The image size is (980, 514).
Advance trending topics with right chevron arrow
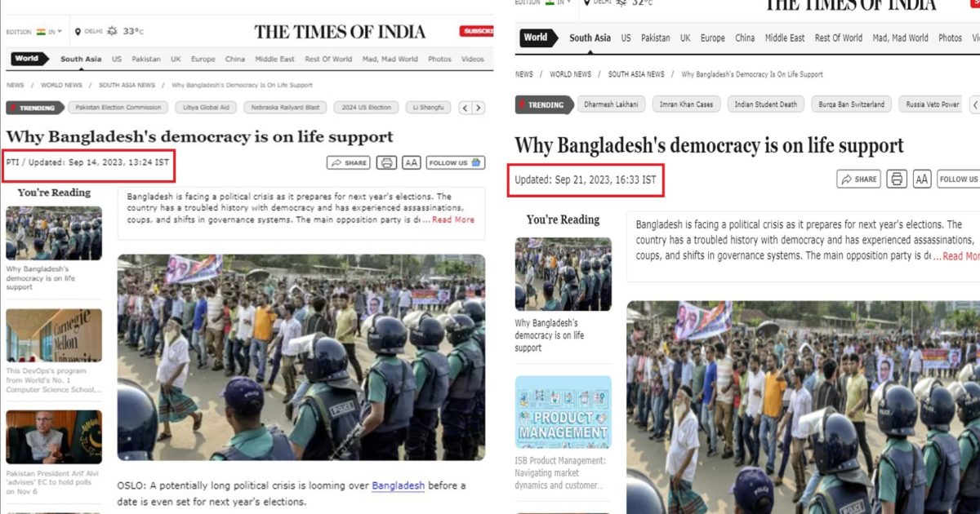478,108
